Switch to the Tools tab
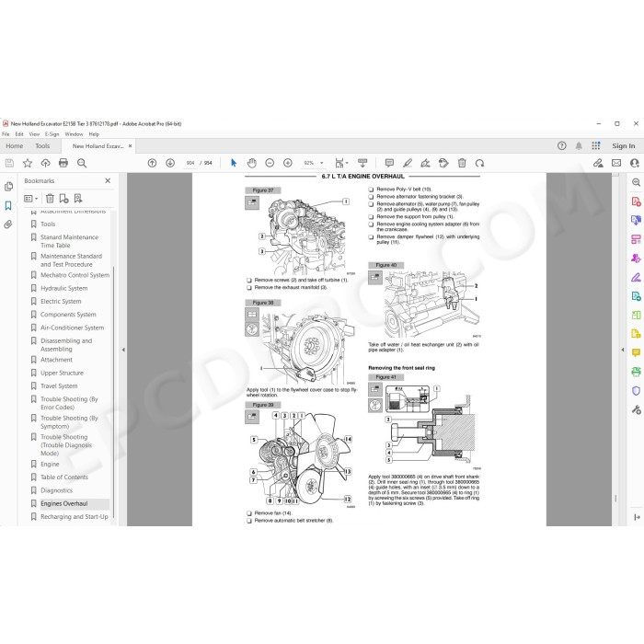 tap(42, 145)
